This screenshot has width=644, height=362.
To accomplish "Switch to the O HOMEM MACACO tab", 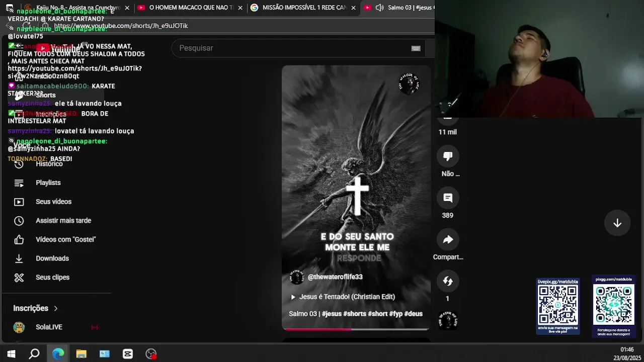I will (x=190, y=8).
